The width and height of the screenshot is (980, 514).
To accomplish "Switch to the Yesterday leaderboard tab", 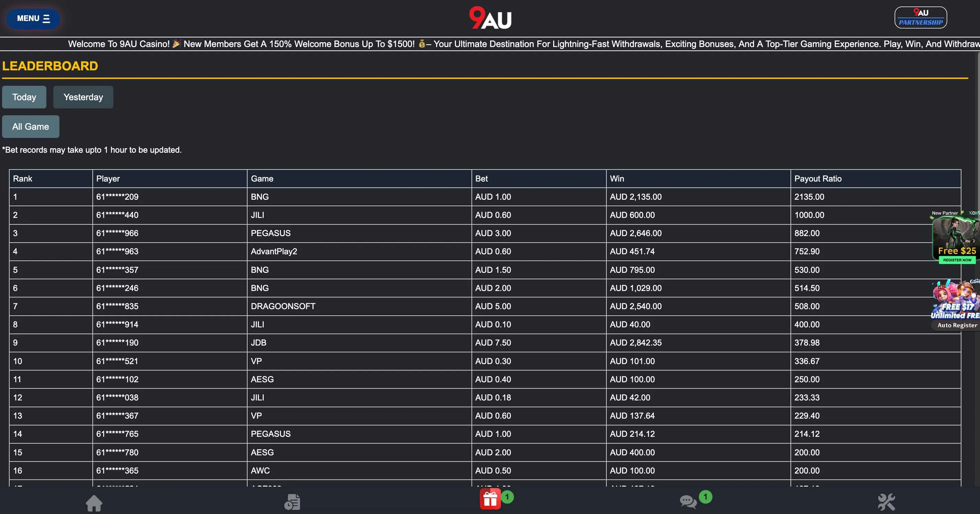I will pyautogui.click(x=83, y=97).
